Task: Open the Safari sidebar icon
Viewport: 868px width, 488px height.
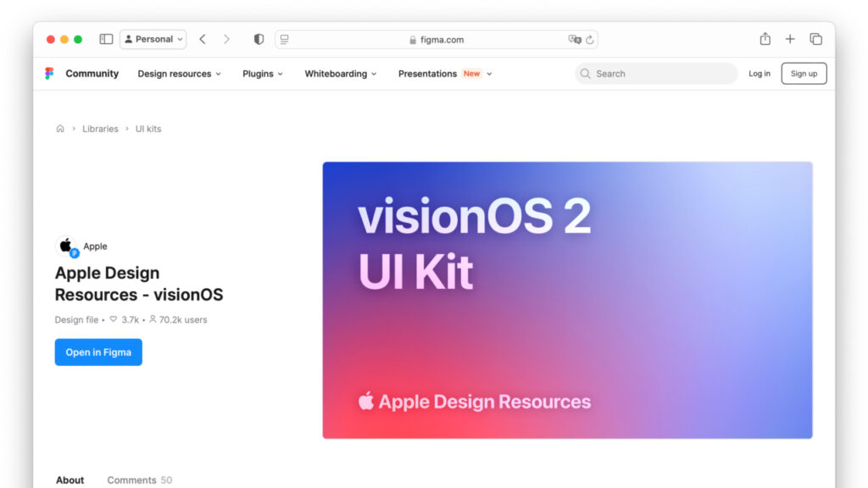Action: point(106,39)
